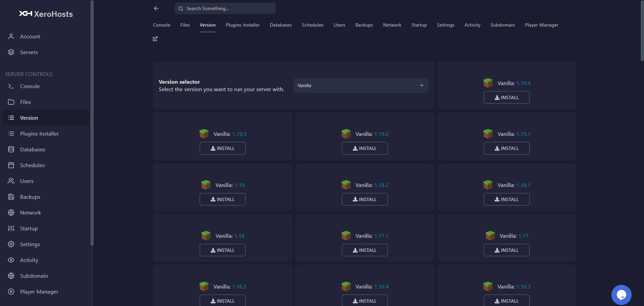
Task: Click the Player Manager play icon
Action: 11,292
